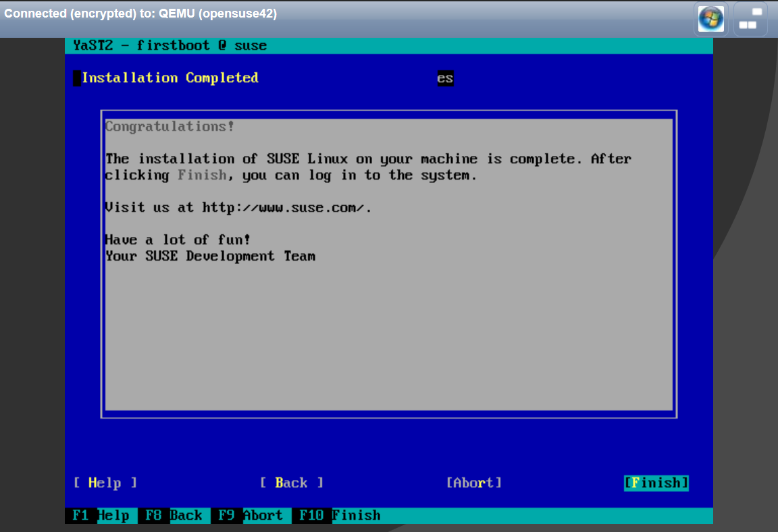Select F10 Finish in function key bar
Viewport: 778px width, 532px height.
[340, 516]
